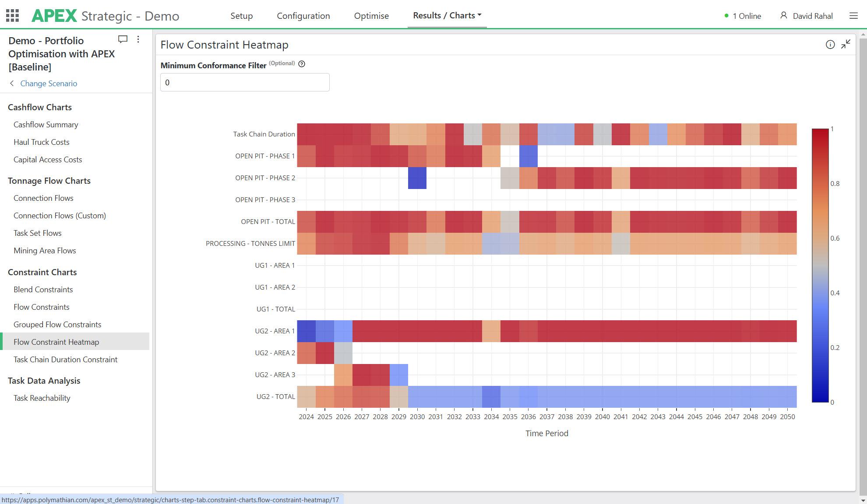Click the UG2 - AREA 3 2029 heatmap cell
Image resolution: width=867 pixels, height=504 pixels.
pos(399,375)
